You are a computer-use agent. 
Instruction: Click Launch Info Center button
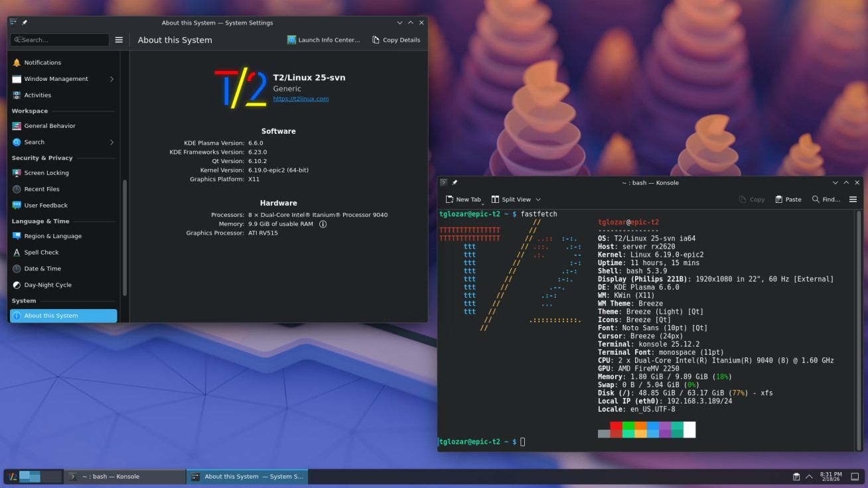pyautogui.click(x=324, y=40)
